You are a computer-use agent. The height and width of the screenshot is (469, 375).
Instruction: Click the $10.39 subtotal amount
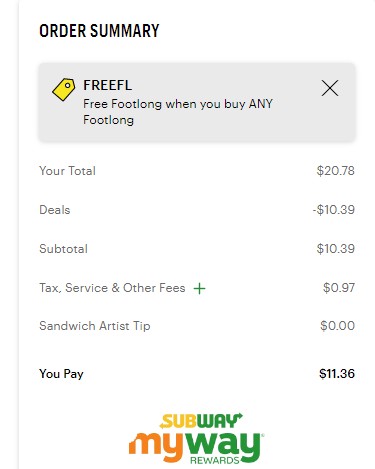click(335, 249)
